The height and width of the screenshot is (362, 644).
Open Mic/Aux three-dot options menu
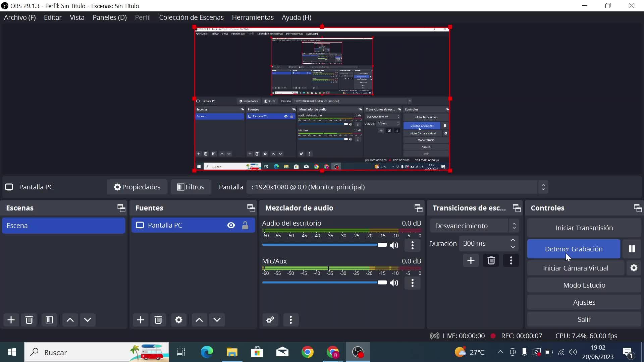(412, 283)
